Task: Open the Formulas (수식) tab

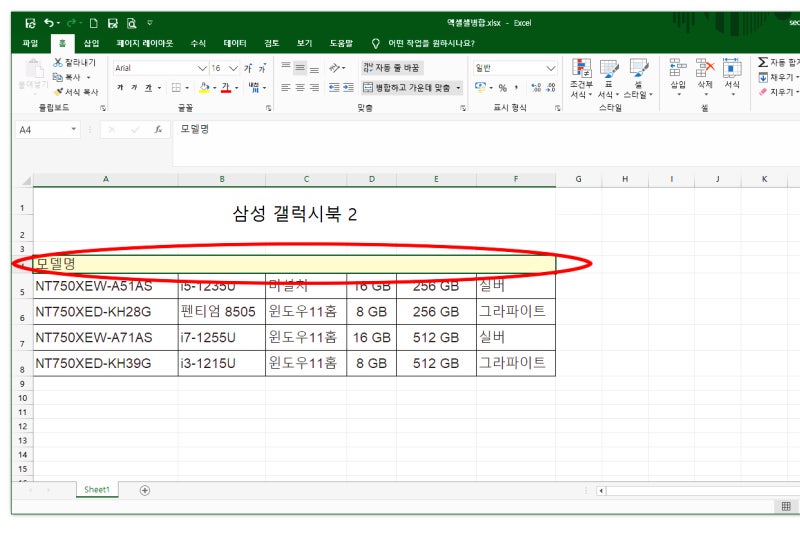Action: tap(198, 43)
